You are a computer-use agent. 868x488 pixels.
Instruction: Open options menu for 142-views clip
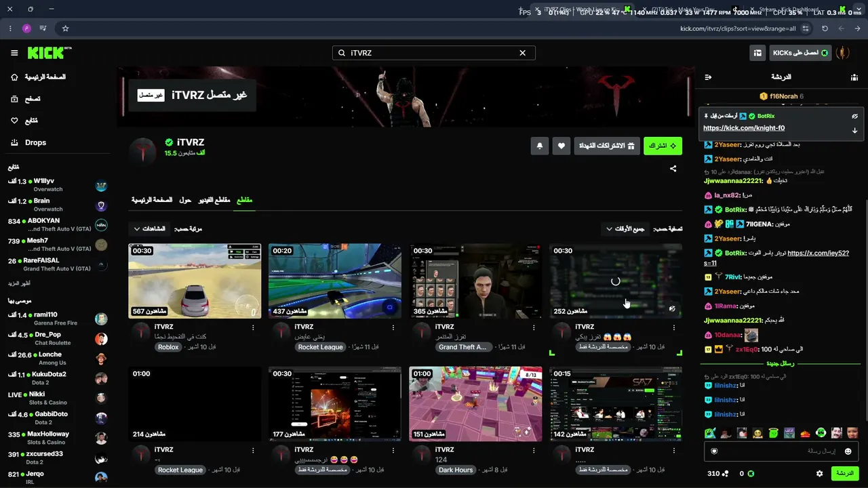tap(674, 450)
